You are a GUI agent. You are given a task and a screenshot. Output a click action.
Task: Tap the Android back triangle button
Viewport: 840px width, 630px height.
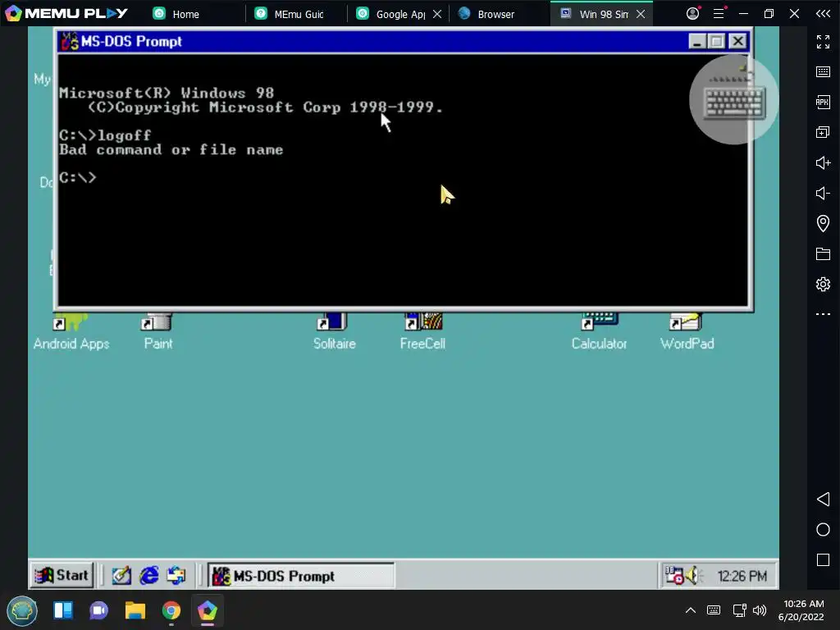coord(823,500)
